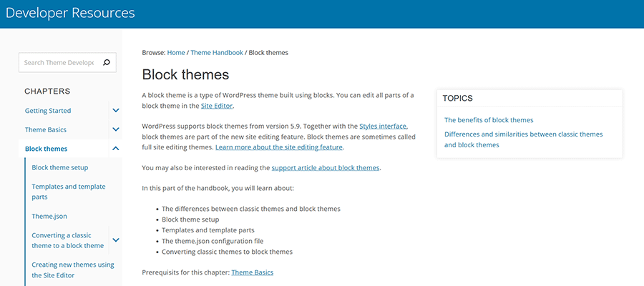Open Theme Handbook breadcrumb link
644x286 pixels.
(217, 52)
